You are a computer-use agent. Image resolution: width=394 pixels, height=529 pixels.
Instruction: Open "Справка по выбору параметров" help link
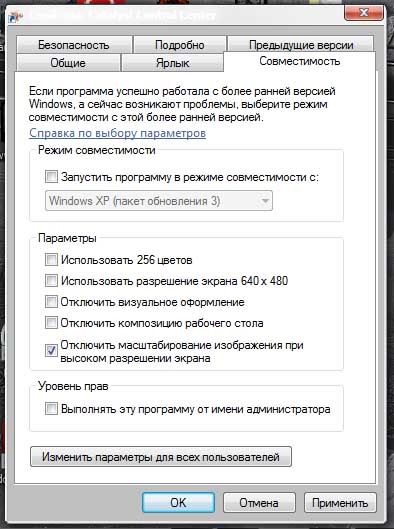(117, 133)
